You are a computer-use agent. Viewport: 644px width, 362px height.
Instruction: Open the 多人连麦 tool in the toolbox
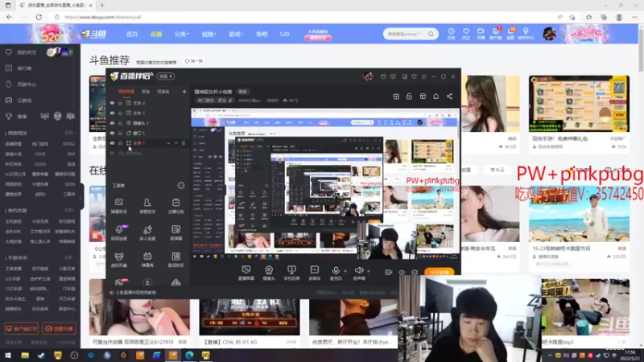[147, 232]
